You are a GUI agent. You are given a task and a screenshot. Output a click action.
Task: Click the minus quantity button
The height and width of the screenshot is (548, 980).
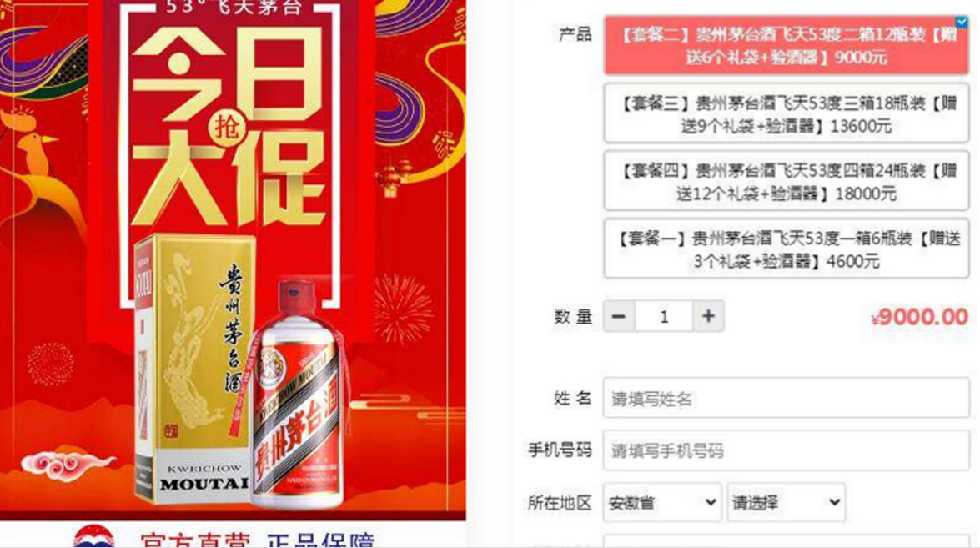pyautogui.click(x=619, y=316)
